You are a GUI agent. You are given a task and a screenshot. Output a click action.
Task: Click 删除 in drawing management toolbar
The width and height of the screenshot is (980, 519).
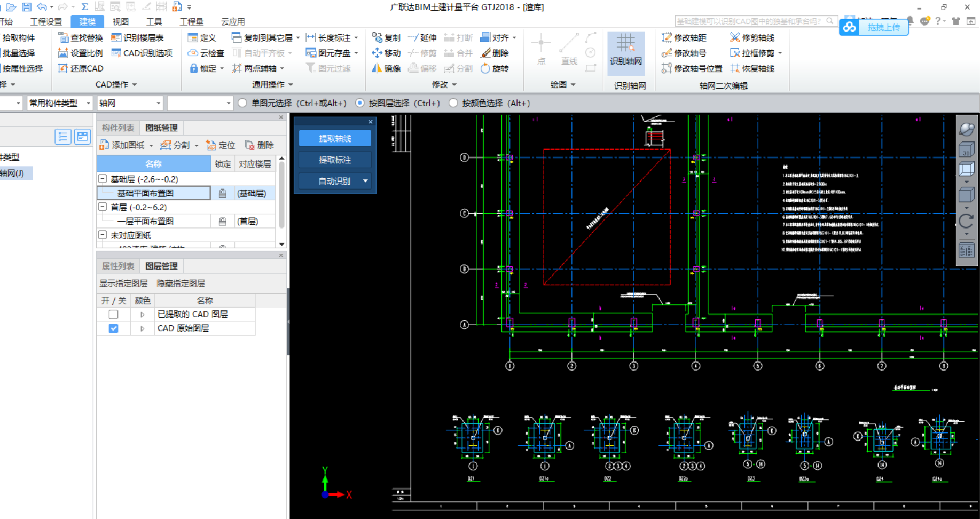pos(259,145)
